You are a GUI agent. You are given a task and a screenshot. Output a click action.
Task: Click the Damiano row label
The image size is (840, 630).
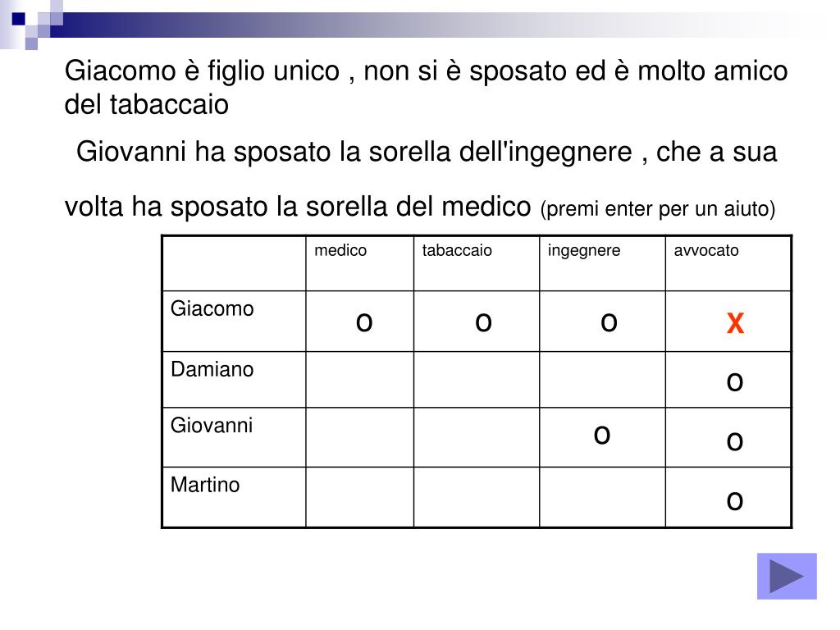212,369
